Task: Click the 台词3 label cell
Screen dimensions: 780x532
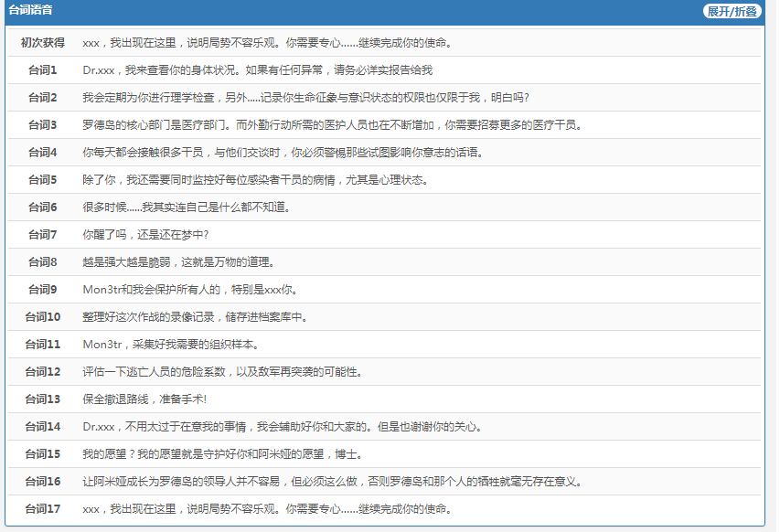Action: coord(43,125)
